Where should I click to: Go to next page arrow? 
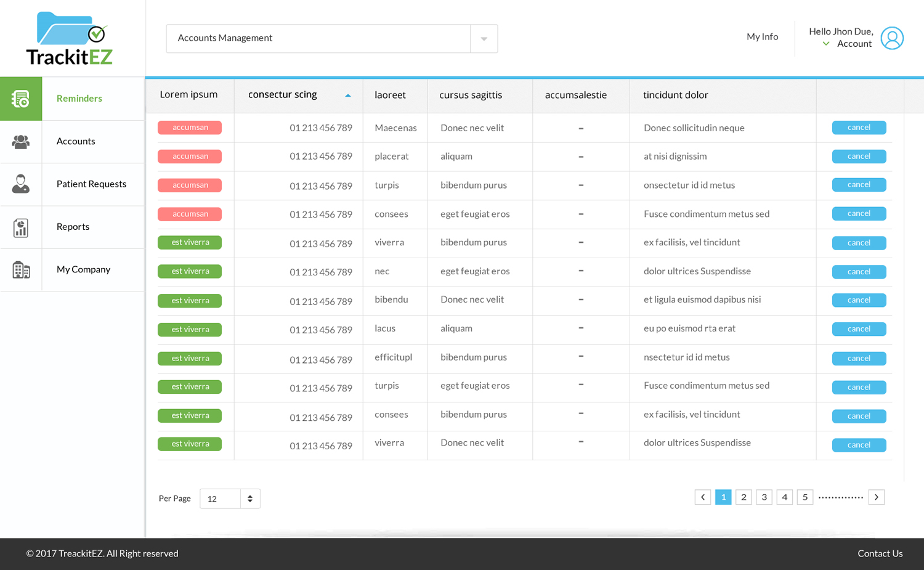tap(876, 497)
